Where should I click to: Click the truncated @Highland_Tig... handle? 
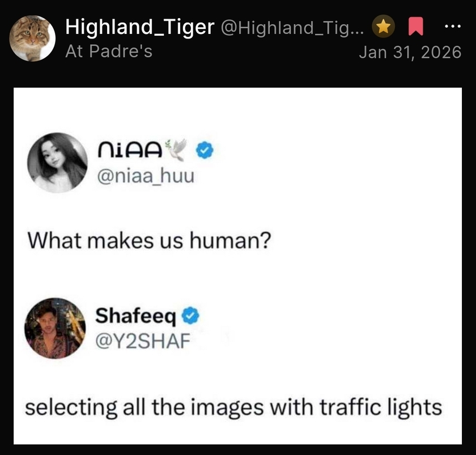[x=292, y=28]
